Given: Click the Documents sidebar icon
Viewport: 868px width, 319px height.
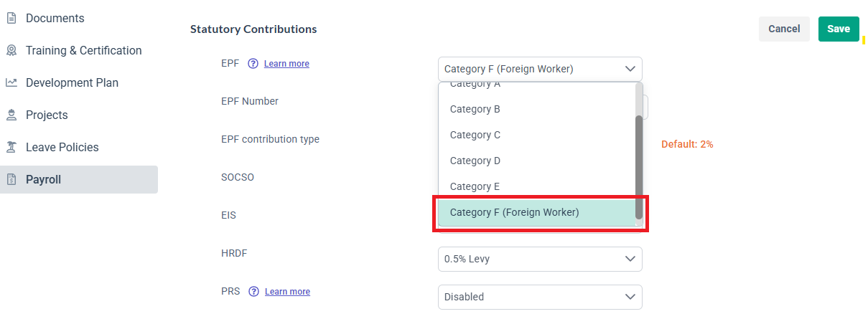Looking at the screenshot, I should 11,18.
